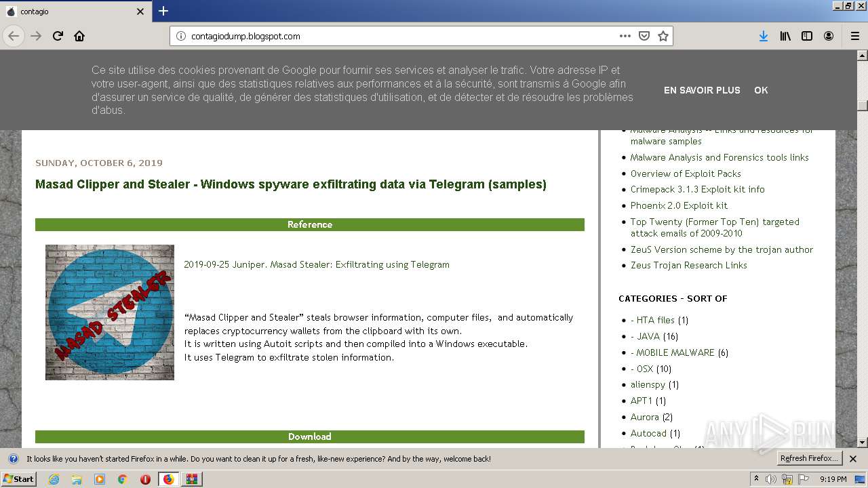Open a new browser tab
868x488 pixels.
[x=163, y=11]
